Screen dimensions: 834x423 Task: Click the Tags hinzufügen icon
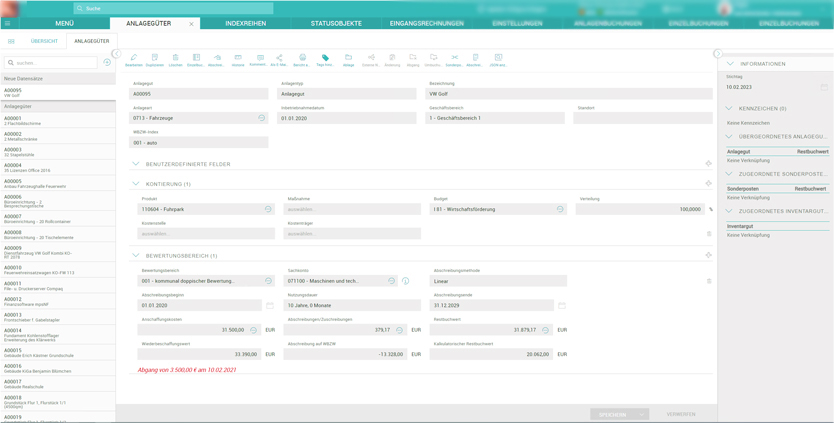click(325, 59)
